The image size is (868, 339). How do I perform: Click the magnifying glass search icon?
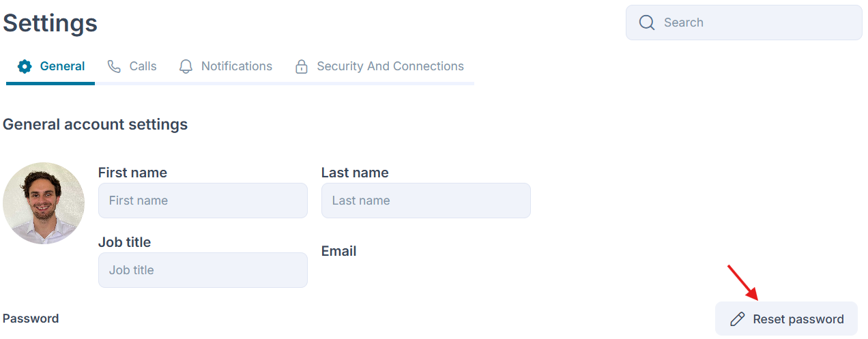click(x=647, y=23)
